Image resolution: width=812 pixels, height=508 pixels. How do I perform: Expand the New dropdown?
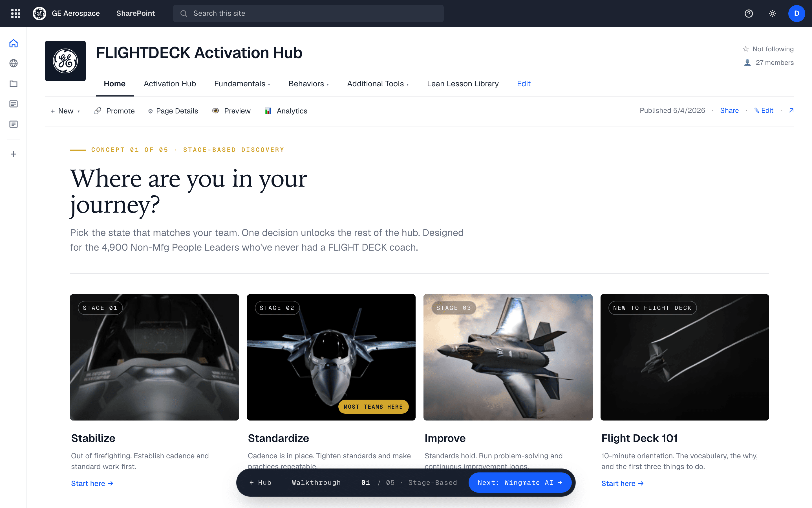coord(65,111)
